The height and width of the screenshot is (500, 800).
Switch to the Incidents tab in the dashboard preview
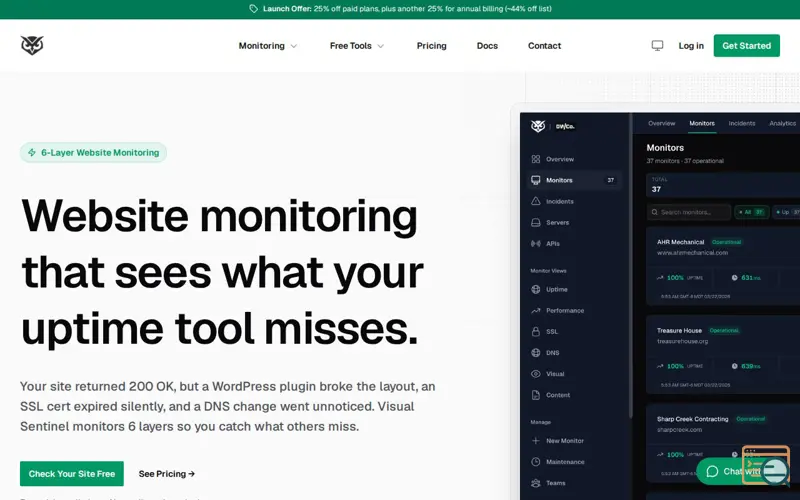[x=742, y=123]
